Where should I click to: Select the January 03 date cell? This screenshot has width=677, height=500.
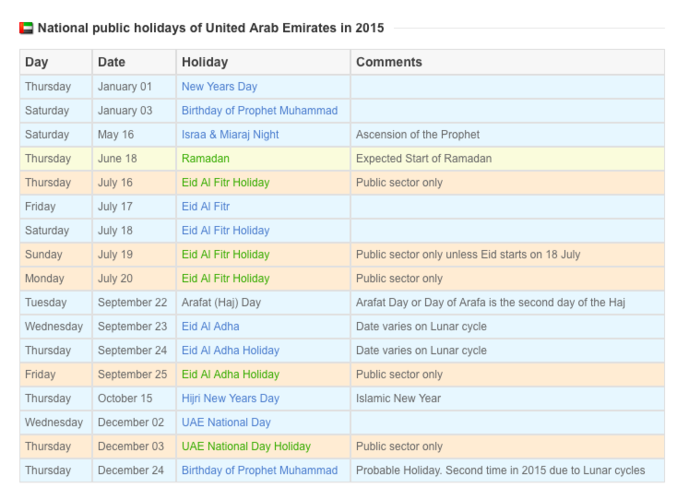pyautogui.click(x=134, y=111)
